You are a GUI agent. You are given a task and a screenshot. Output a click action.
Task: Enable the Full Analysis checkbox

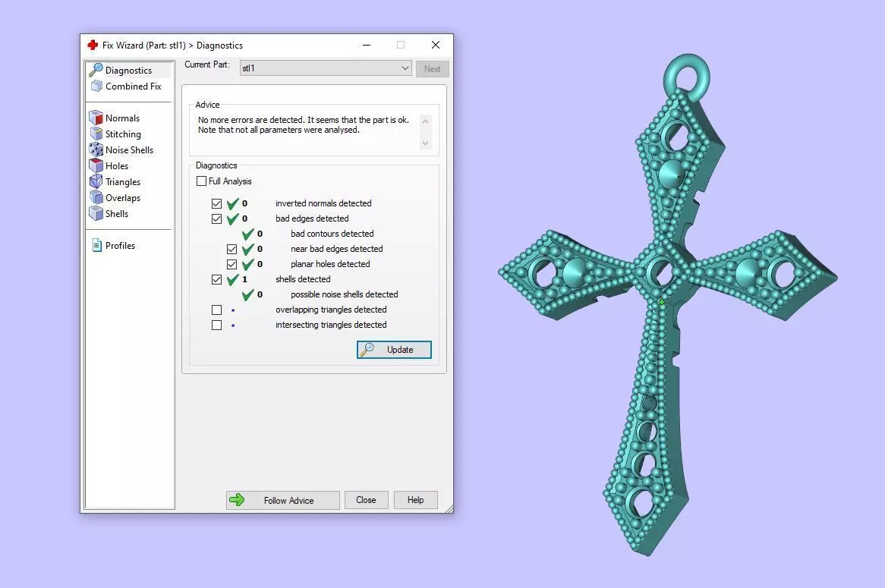[201, 181]
